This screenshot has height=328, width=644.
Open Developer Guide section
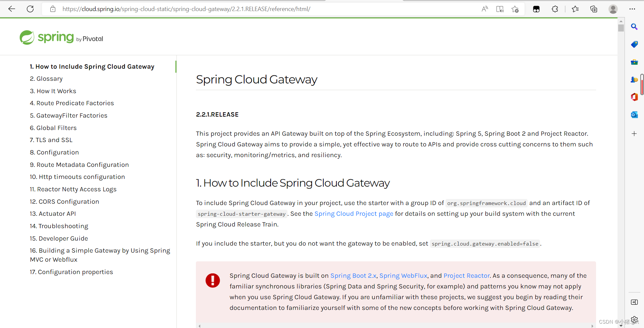59,239
